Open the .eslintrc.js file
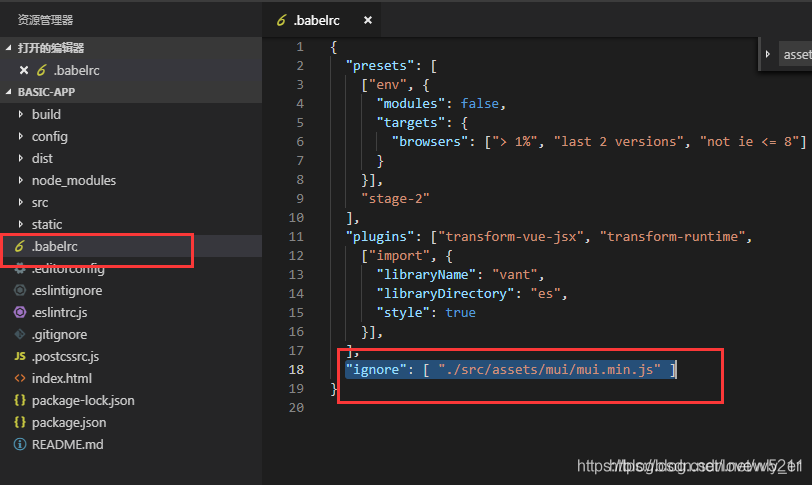 pyautogui.click(x=131, y=312)
